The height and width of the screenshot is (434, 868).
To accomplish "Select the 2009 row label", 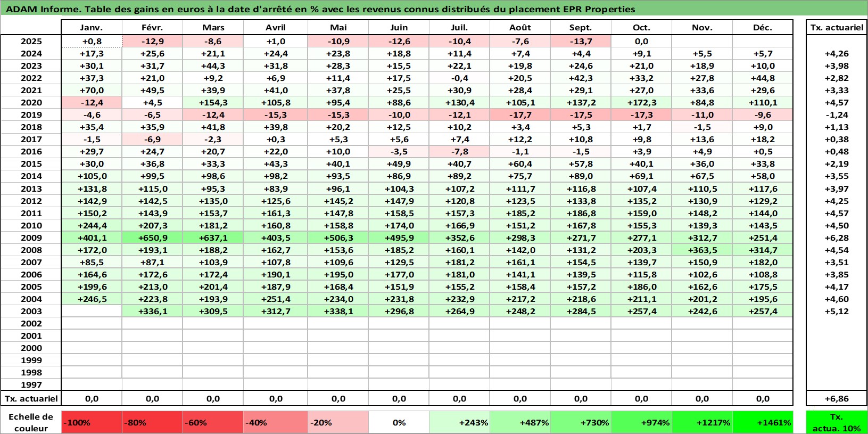I will click(31, 238).
